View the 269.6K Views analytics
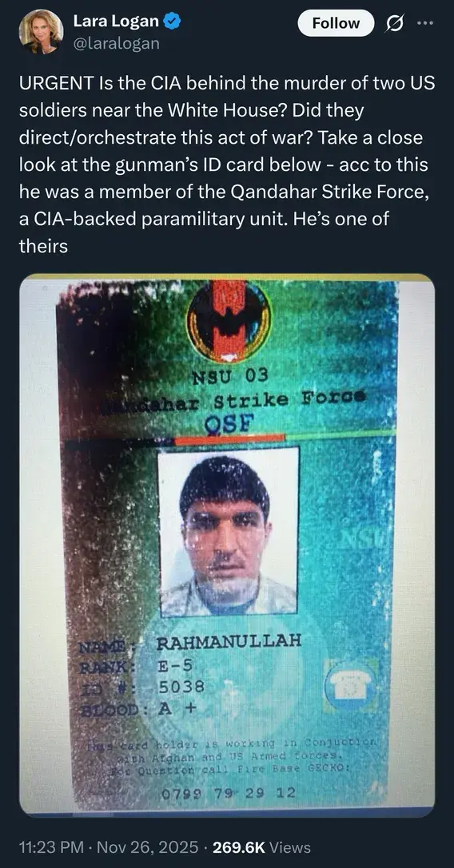Screen dimensions: 454x868 pyautogui.click(x=261, y=847)
